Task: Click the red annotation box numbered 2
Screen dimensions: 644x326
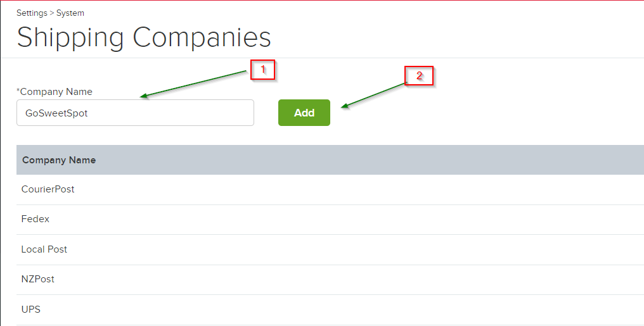Action: pyautogui.click(x=419, y=76)
